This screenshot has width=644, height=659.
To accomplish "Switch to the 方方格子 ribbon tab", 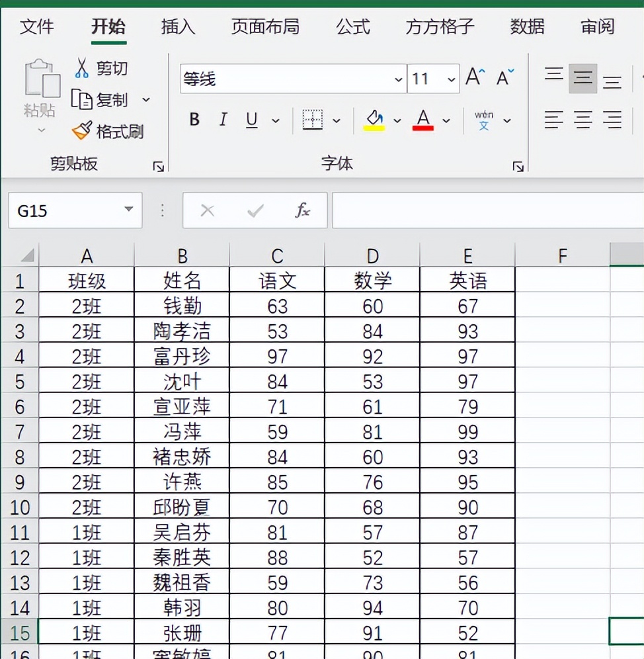I will (438, 27).
